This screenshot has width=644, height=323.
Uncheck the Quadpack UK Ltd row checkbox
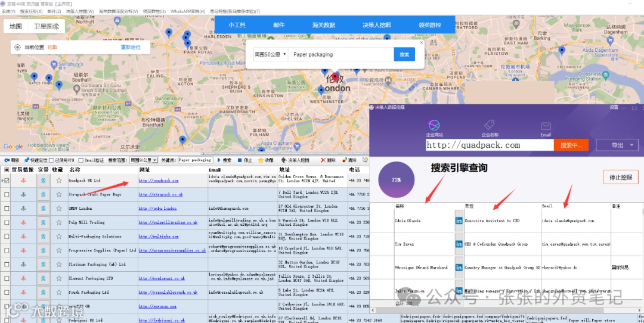pos(7,181)
